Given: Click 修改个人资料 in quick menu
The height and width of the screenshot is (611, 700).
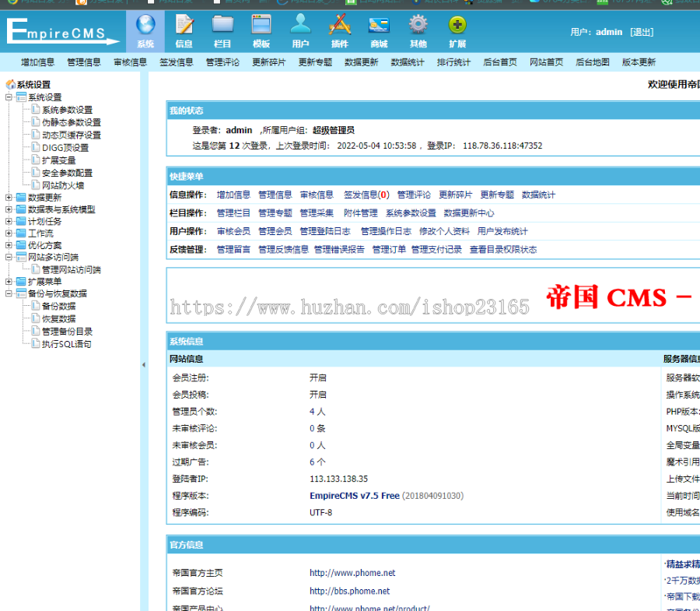Looking at the screenshot, I should point(445,231).
